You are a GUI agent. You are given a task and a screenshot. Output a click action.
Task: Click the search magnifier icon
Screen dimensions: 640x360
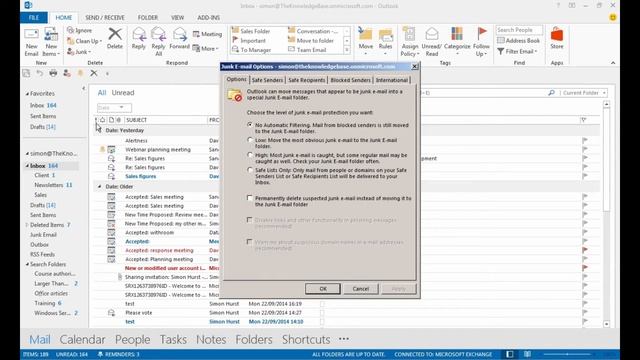pos(551,93)
